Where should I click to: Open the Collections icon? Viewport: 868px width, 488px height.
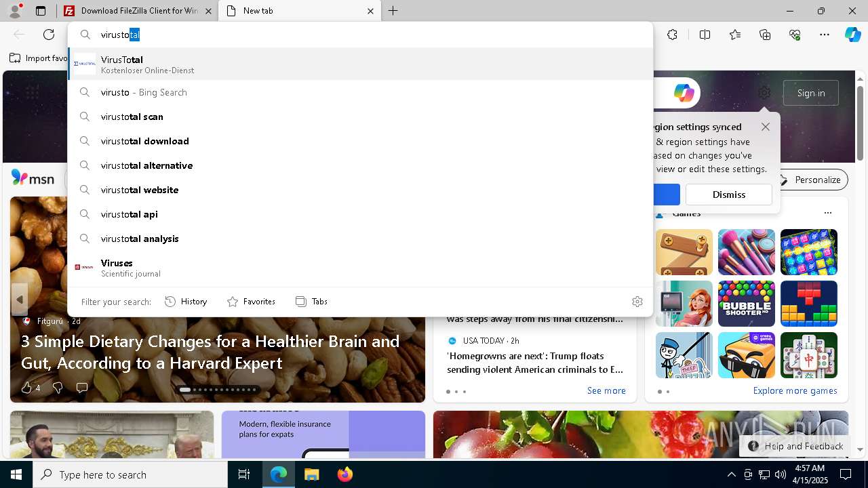tap(765, 35)
